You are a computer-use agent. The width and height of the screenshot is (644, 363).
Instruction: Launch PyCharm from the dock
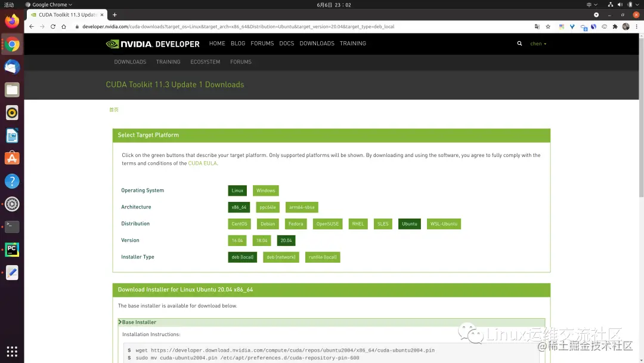click(x=12, y=250)
